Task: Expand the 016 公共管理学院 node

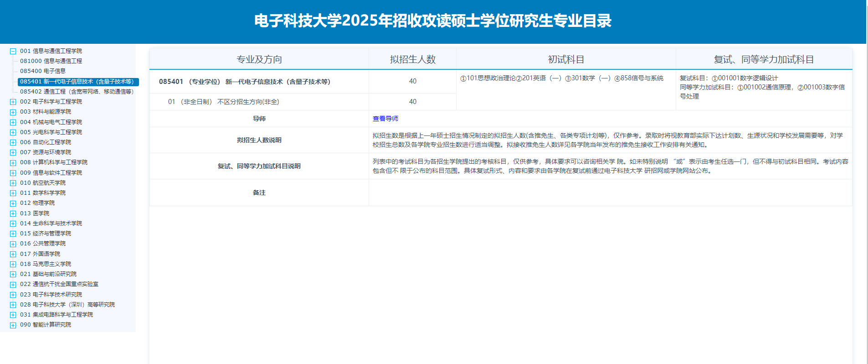Action: tap(13, 244)
